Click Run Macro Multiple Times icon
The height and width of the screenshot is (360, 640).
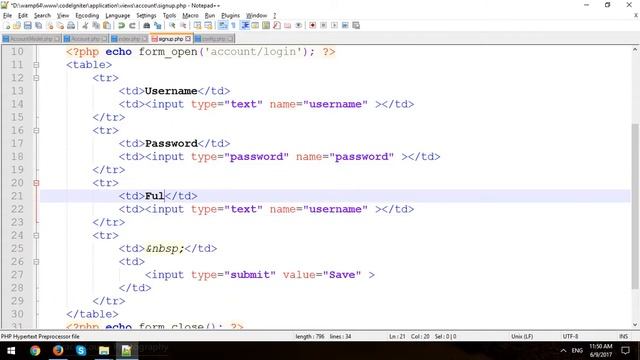345,25
